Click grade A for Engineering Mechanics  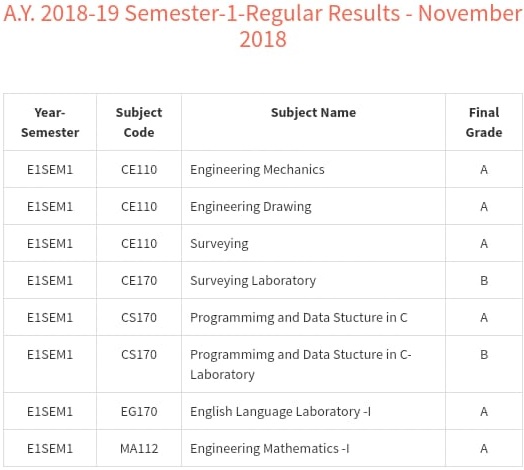pyautogui.click(x=484, y=169)
